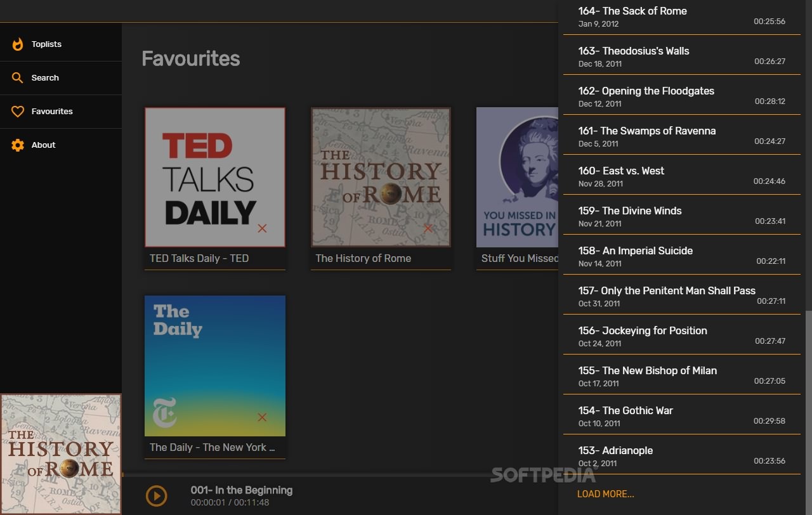
Task: Select episode 157- Only the Penitent Man Shall Pass
Action: coord(682,295)
